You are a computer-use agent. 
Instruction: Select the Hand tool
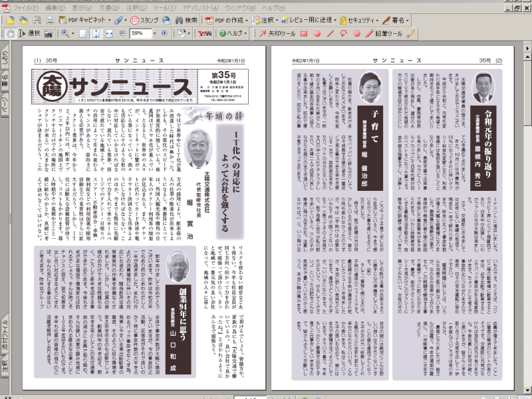pos(11,33)
